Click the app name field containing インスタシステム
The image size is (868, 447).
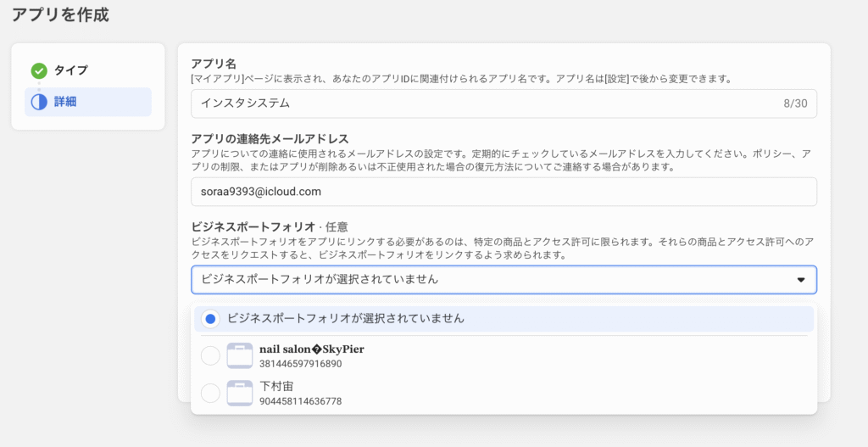pos(504,103)
